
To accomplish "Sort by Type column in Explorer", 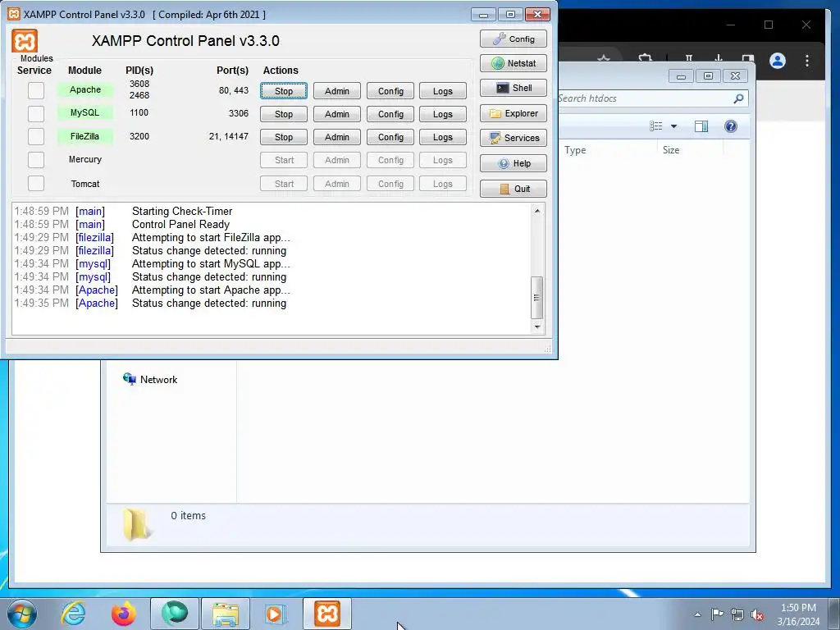I will (x=575, y=150).
